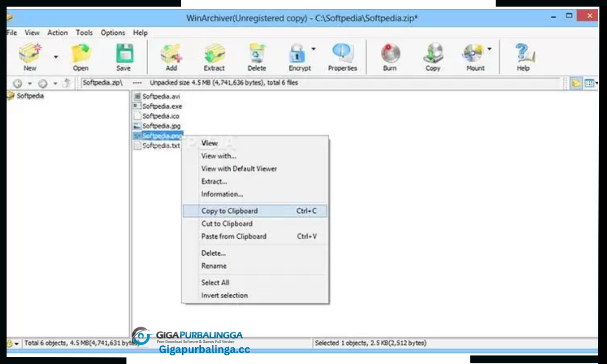
Task: Expand the Mount dropdown arrow
Action: [489, 49]
